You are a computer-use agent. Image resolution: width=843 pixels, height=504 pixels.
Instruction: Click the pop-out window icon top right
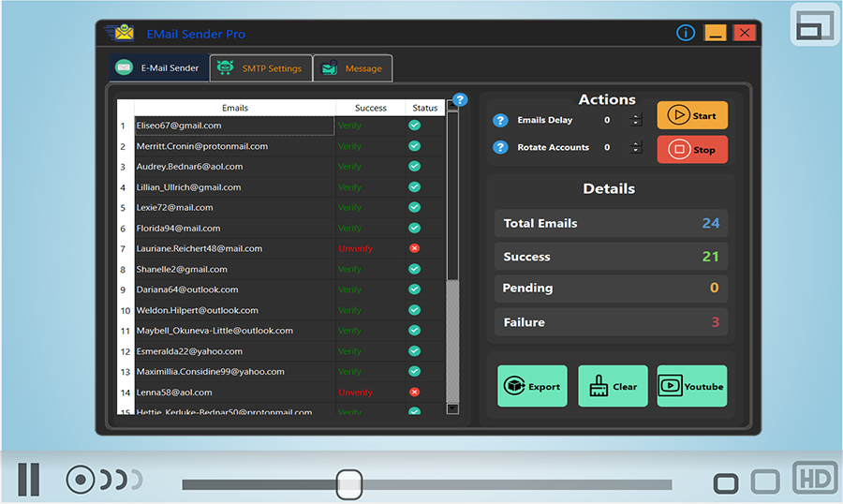point(815,24)
